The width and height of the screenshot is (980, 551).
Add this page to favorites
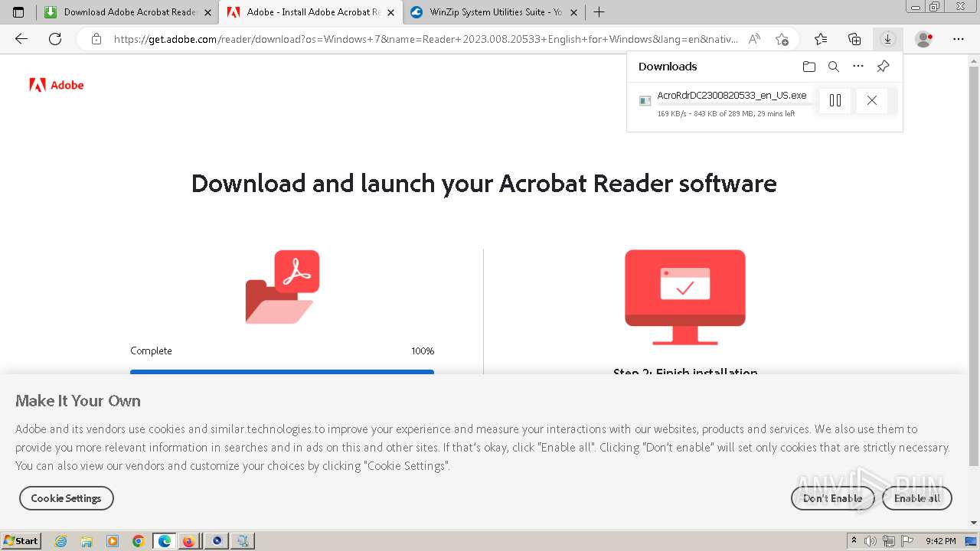tap(782, 39)
